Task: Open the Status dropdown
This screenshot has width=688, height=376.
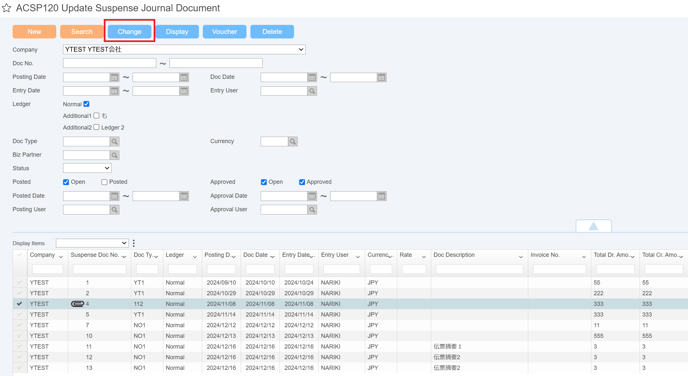Action: click(x=87, y=168)
